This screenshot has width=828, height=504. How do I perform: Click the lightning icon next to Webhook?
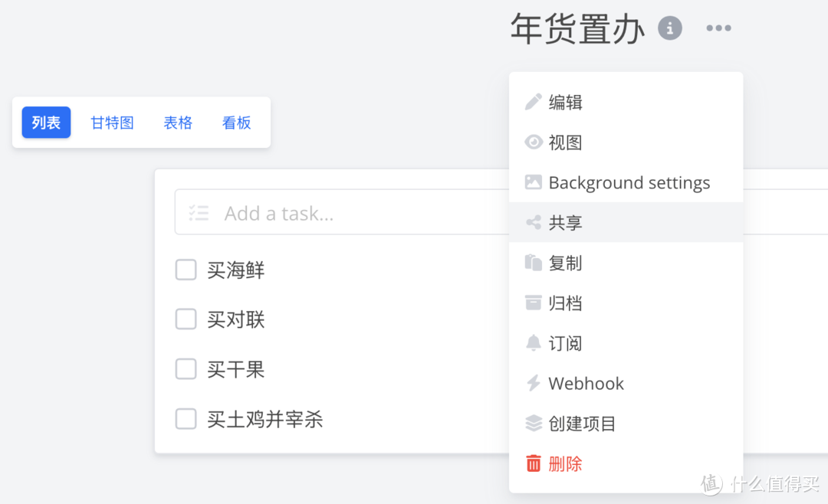pyautogui.click(x=534, y=383)
